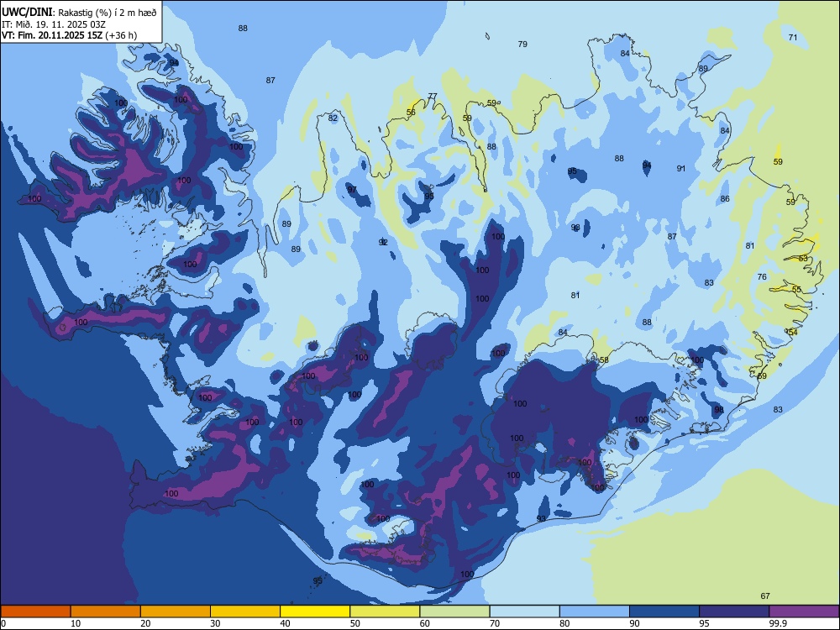Viewport: 840px width, 630px height.
Task: Click the 20–30 light orange legend swatch
Action: (176, 612)
